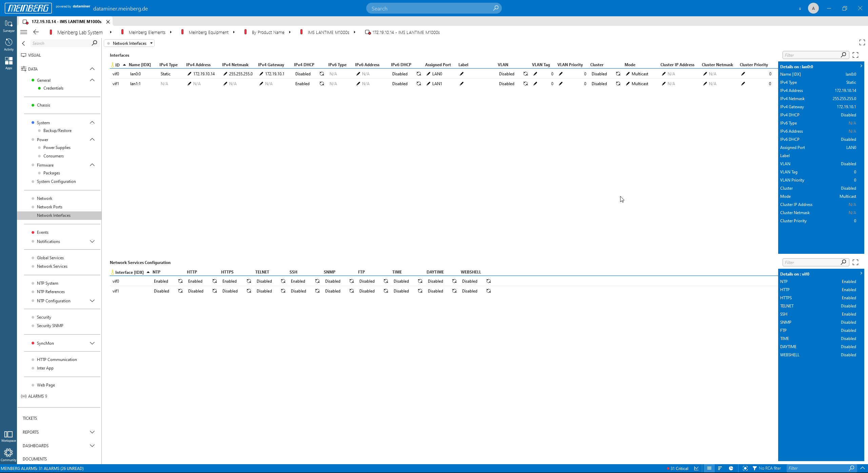Toggle WEBSHELL service for vif1
Image resolution: width=868 pixels, height=473 pixels.
pyautogui.click(x=489, y=291)
